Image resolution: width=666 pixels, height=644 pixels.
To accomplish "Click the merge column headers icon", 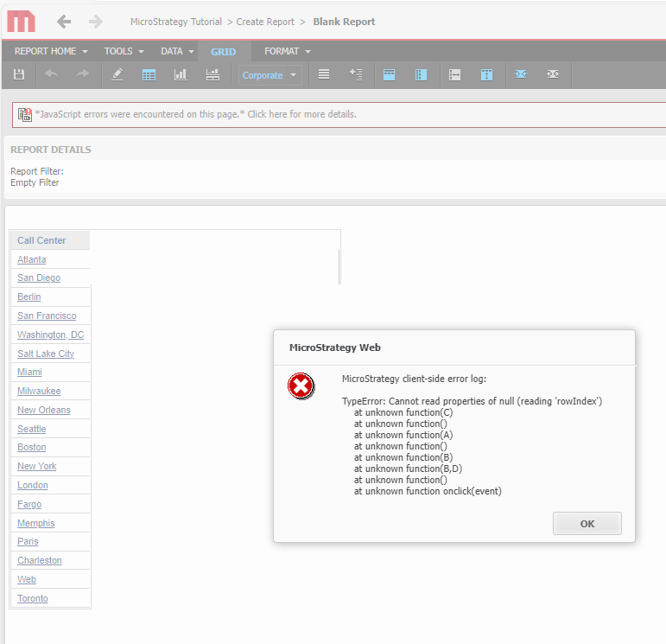I will tap(389, 75).
